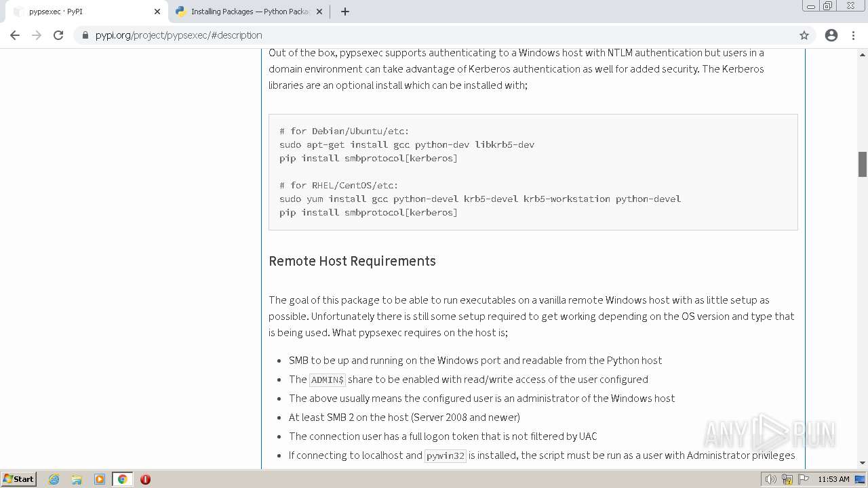Click the scrollbar down arrow
Viewport: 868px width, 488px height.
pos(863,463)
